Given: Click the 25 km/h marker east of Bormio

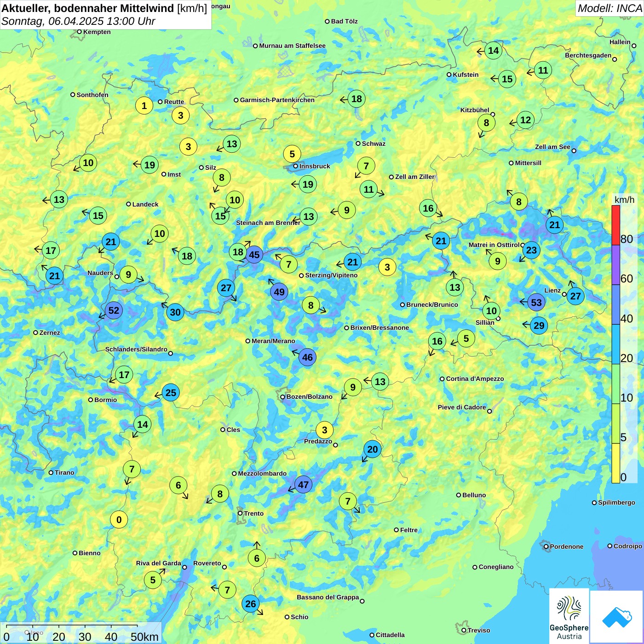Looking at the screenshot, I should [171, 392].
